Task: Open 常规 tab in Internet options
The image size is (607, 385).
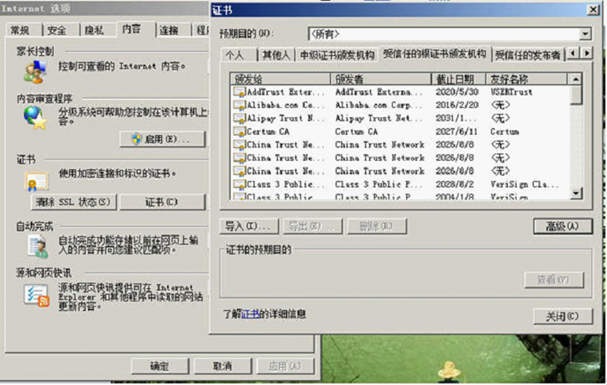Action: point(21,30)
